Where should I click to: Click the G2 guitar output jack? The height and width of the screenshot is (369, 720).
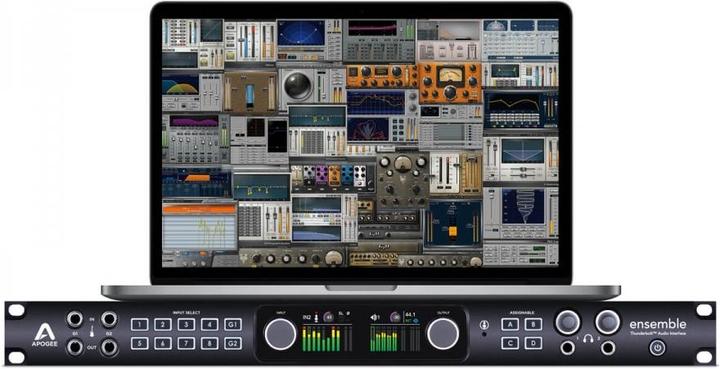(x=109, y=347)
